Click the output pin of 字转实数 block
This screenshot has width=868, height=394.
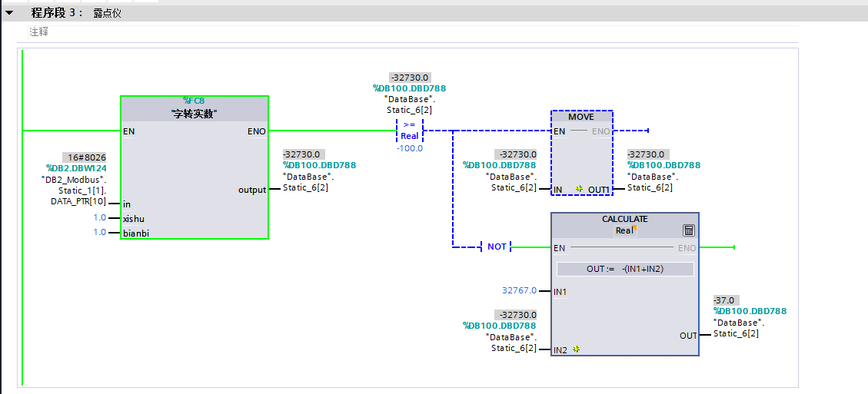point(252,190)
